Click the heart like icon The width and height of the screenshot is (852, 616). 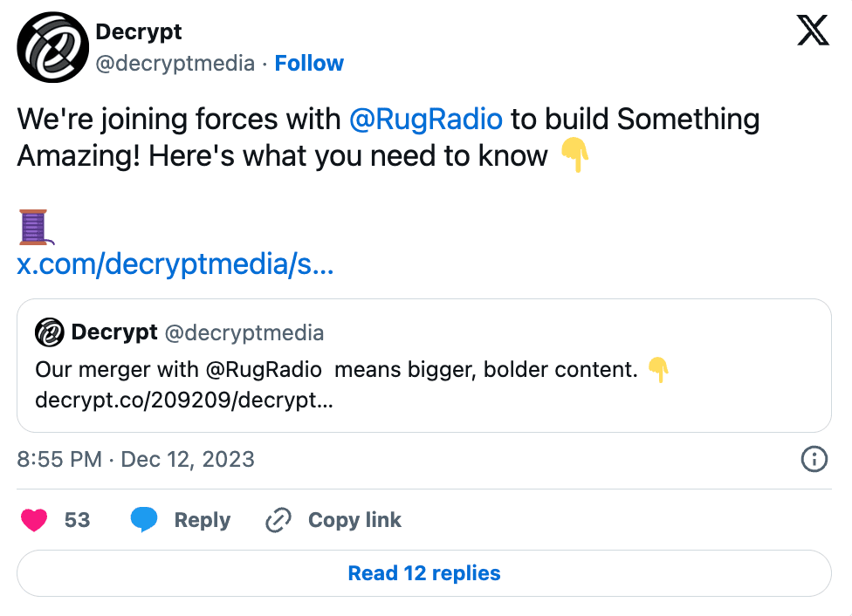pos(34,520)
